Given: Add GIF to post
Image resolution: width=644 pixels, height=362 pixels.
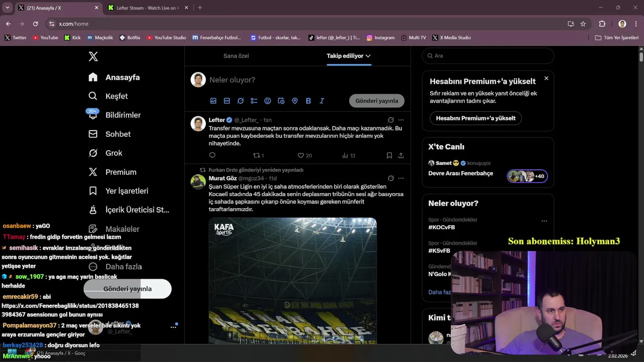Looking at the screenshot, I should 227,101.
